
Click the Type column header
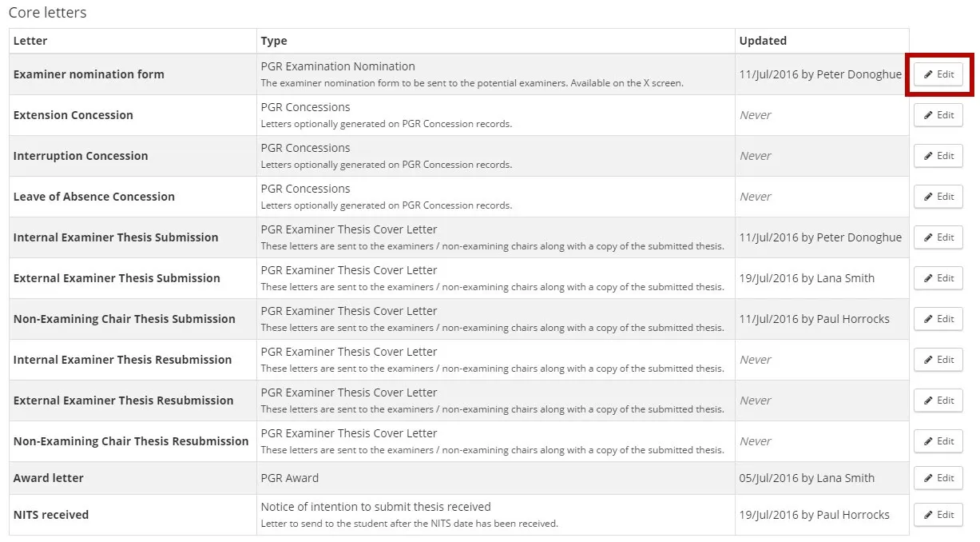click(274, 41)
